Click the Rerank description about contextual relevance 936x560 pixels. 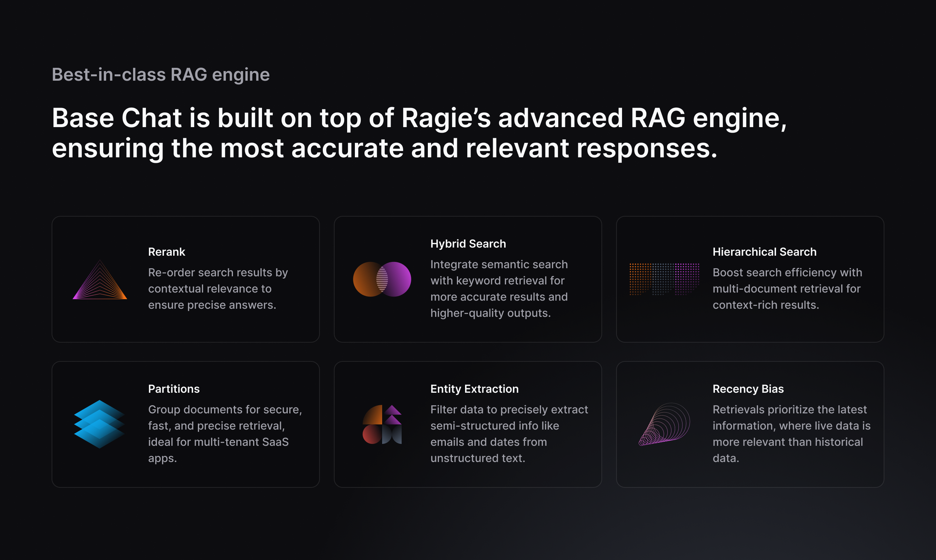[x=218, y=289]
